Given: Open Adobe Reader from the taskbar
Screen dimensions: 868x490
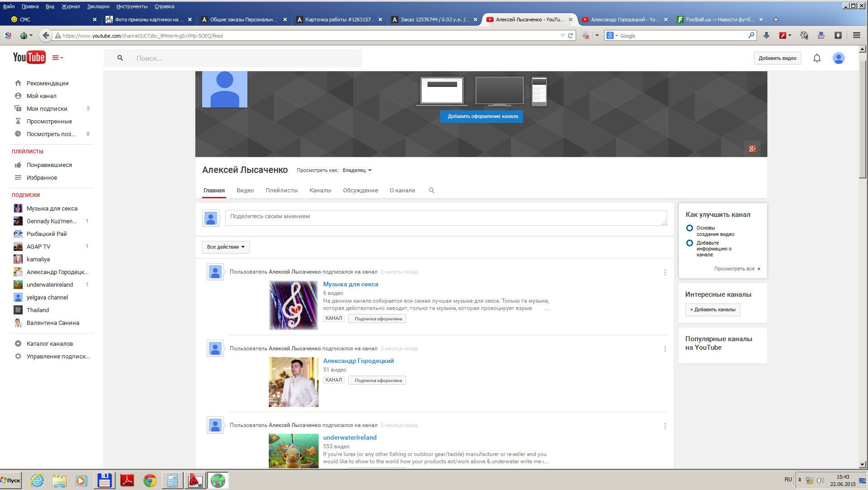Looking at the screenshot, I should click(x=127, y=480).
